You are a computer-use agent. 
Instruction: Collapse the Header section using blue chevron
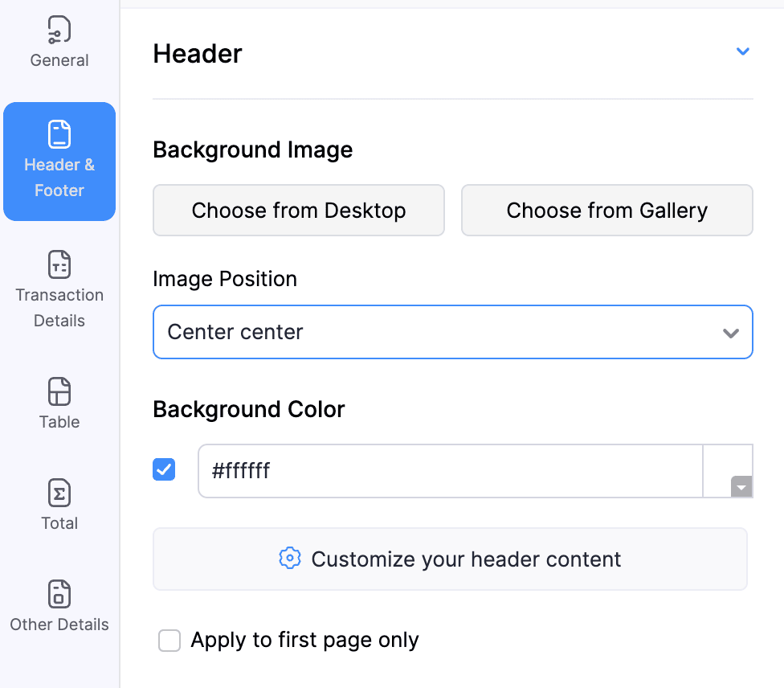click(x=743, y=52)
